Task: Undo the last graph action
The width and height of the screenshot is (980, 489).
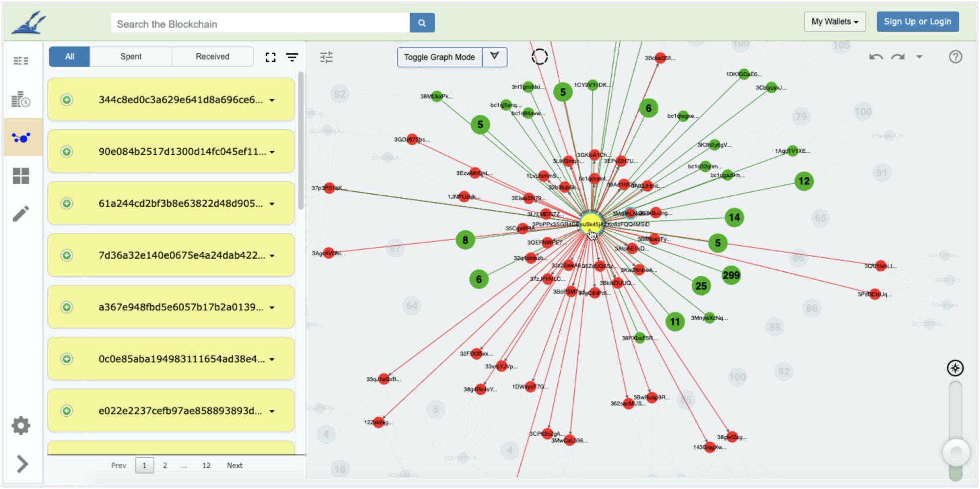Action: click(x=876, y=57)
